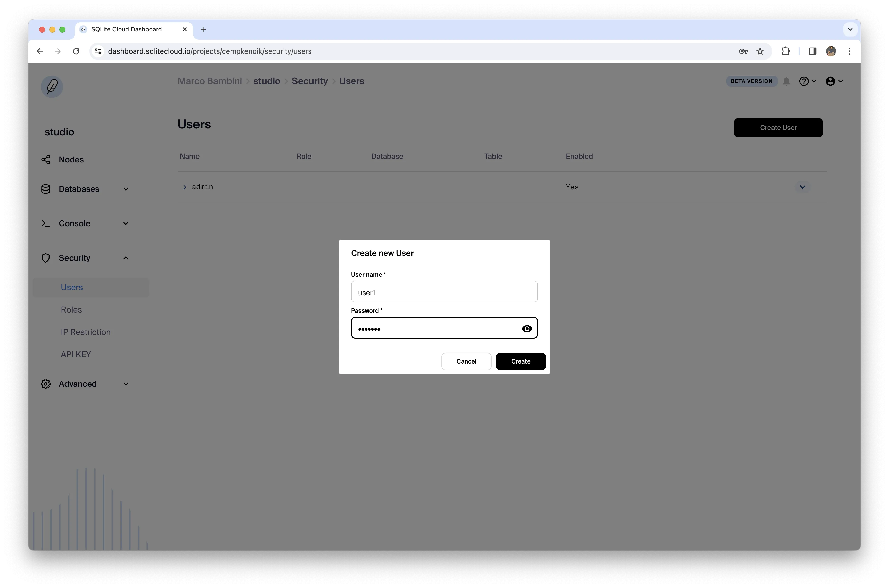Go forward in the browser
The image size is (889, 588).
point(58,51)
